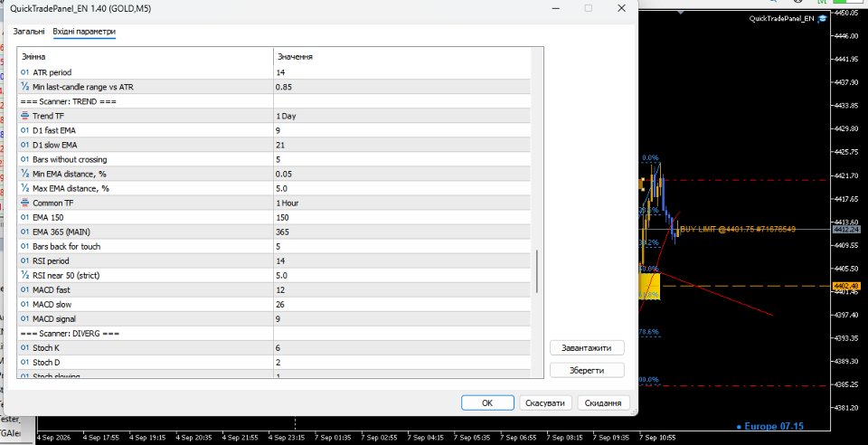This screenshot has width=868, height=445.
Task: Click the Змінна column header
Action: pyautogui.click(x=146, y=56)
